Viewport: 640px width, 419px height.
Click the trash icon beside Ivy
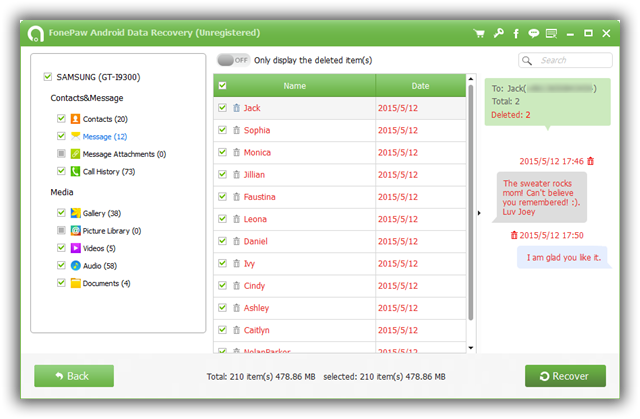[x=236, y=264]
